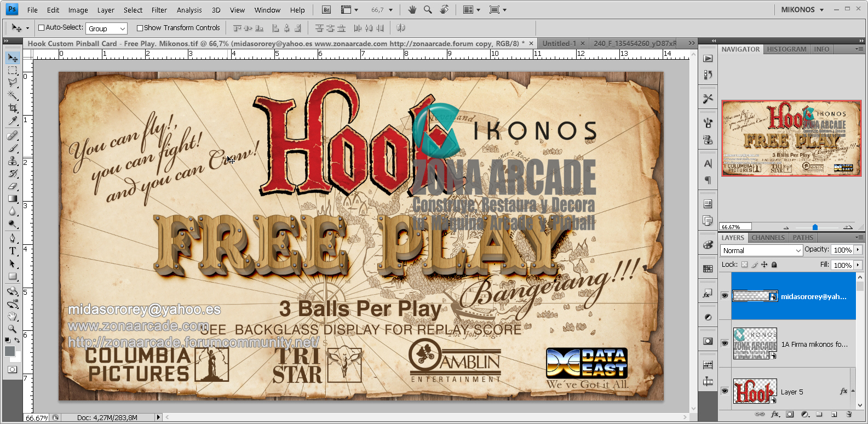Switch to the Histogram tab
Screen dimensions: 868x424
click(786, 49)
